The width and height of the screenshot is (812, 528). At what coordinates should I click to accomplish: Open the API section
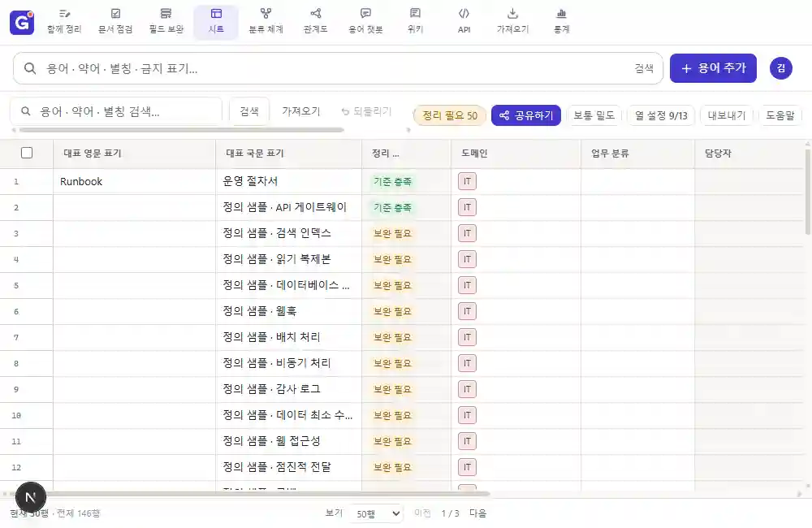click(x=464, y=22)
